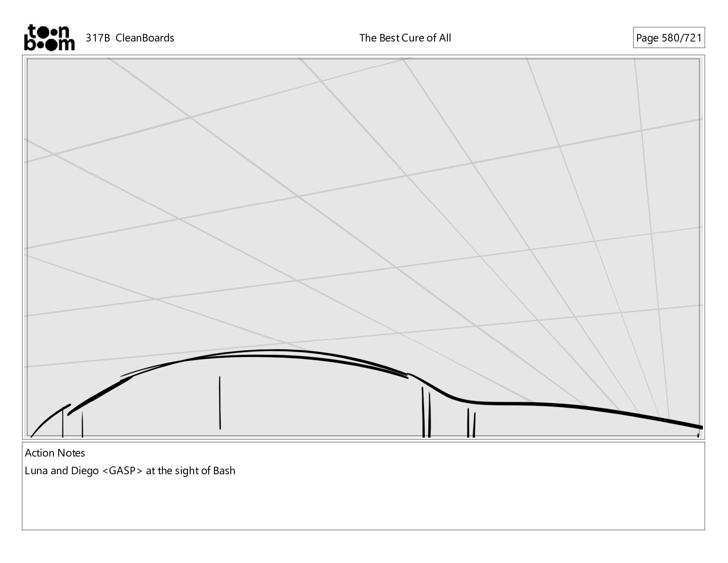728x563 pixels.
Task: Click the storyboard panel drawing
Action: click(363, 247)
